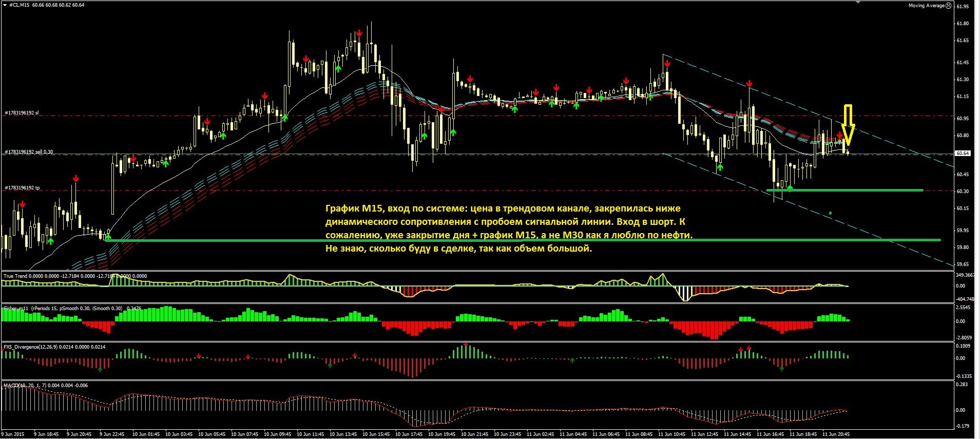Select the #1783196192 sl order line label
980x439 pixels.
pos(22,113)
